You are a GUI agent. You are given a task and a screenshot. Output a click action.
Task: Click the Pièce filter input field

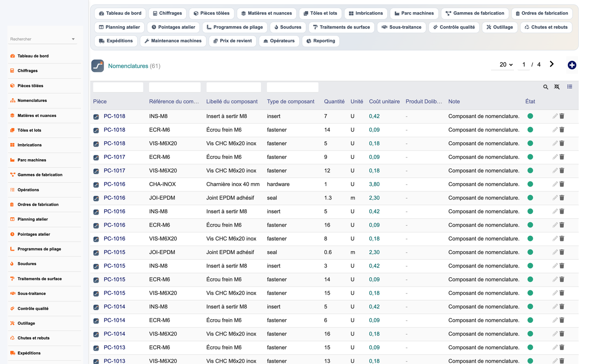coord(118,87)
